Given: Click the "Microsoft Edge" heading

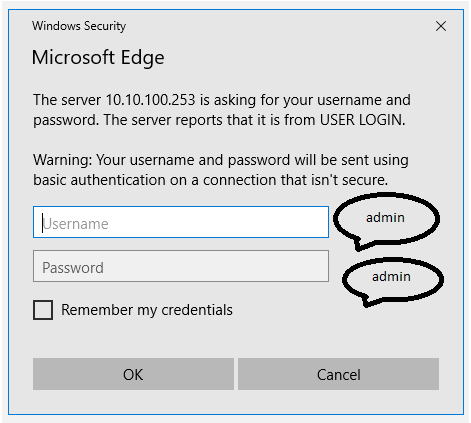Looking at the screenshot, I should tap(98, 57).
